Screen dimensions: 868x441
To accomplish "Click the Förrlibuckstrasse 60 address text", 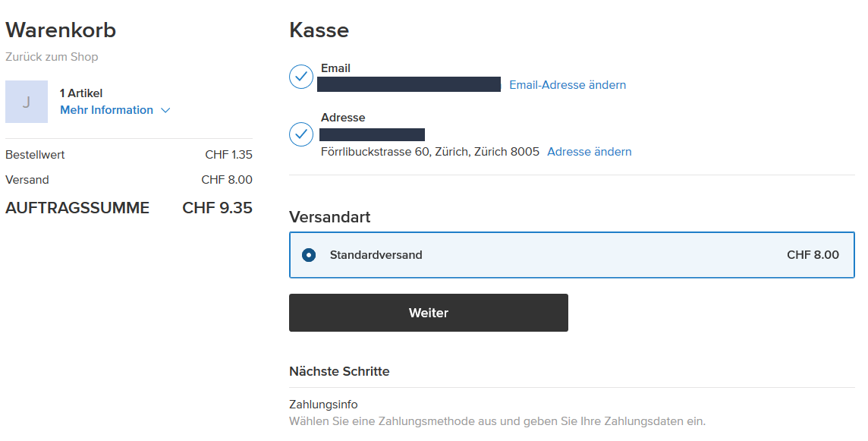I will (x=429, y=152).
